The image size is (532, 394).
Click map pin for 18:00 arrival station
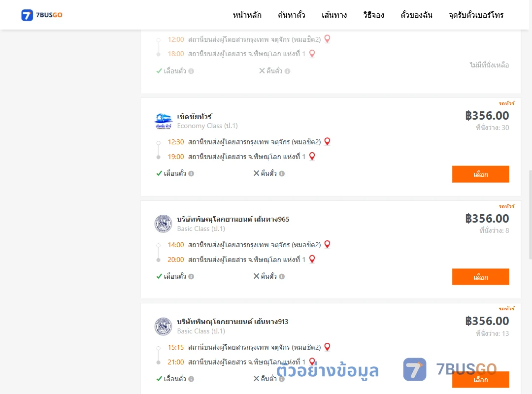point(312,53)
